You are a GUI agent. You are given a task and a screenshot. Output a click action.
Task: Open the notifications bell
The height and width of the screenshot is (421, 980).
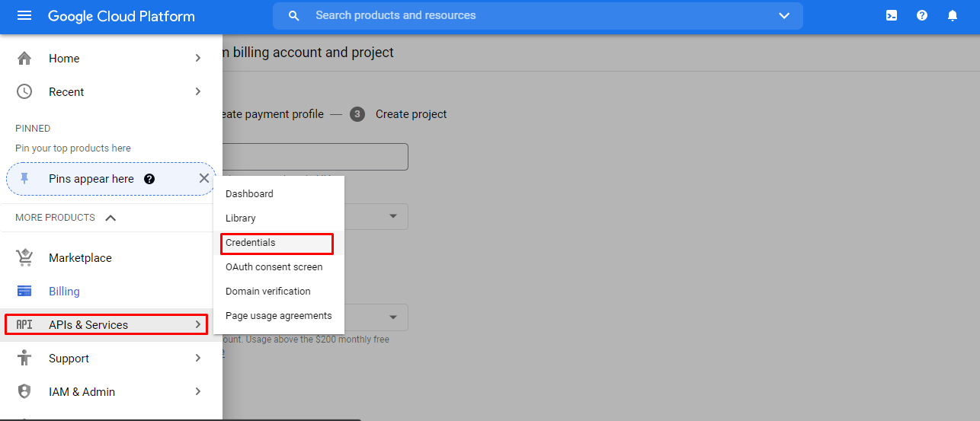tap(953, 15)
